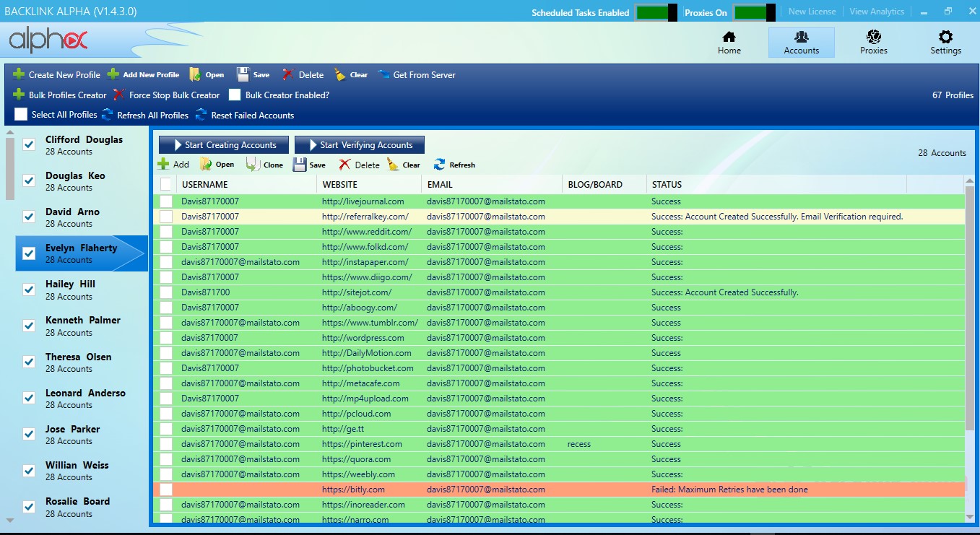Sort by EMAIL column header
Viewport: 980px width, 535px height.
492,184
